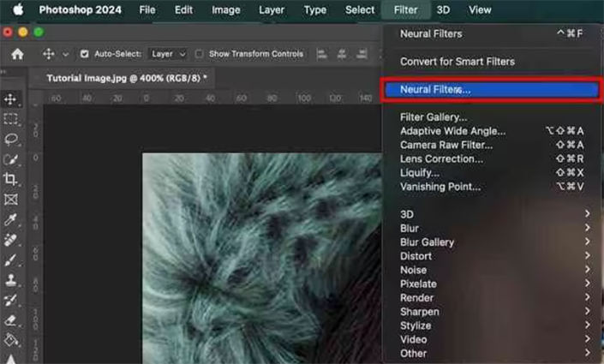The width and height of the screenshot is (604, 364).
Task: Choose last filter Neural Filters with shortcut
Action: click(x=492, y=34)
